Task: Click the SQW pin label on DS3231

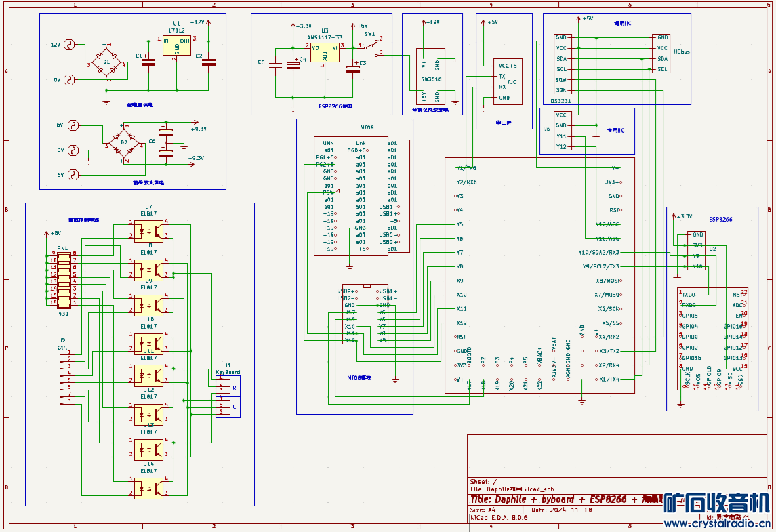Action: [560, 80]
